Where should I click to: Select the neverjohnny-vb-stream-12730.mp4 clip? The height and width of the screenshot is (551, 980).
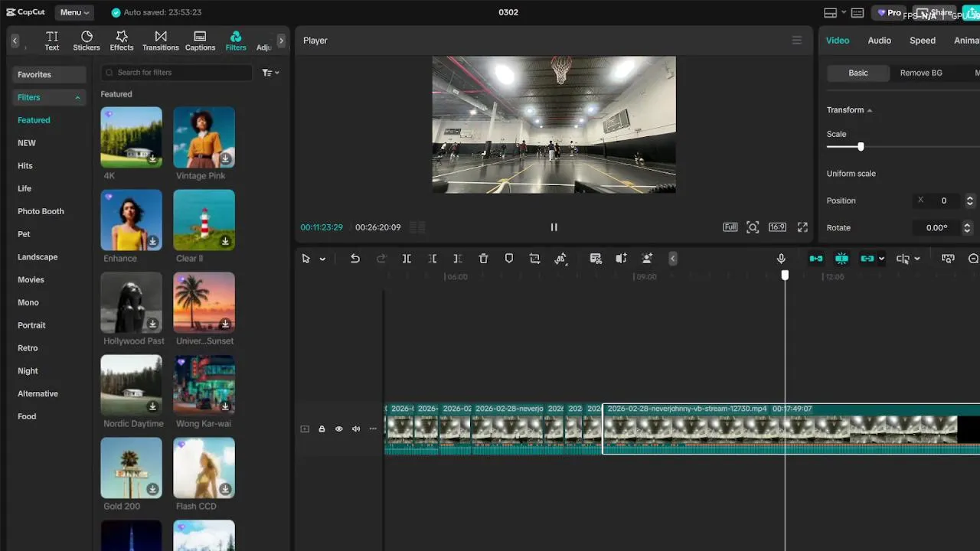791,429
